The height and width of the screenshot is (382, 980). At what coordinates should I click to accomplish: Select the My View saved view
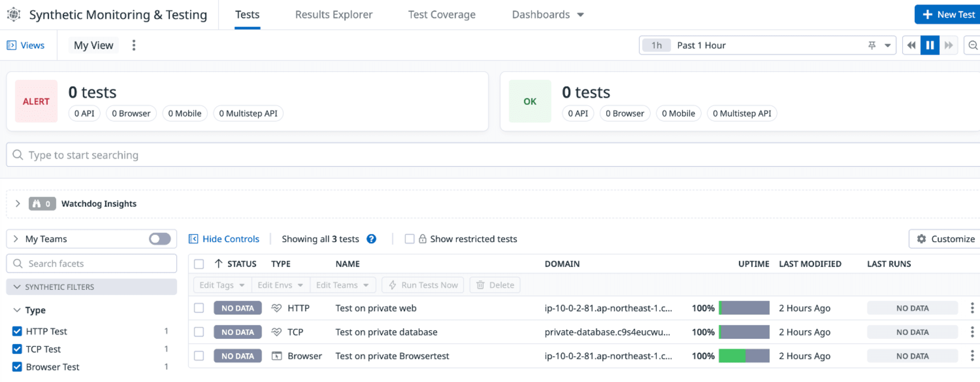coord(94,45)
